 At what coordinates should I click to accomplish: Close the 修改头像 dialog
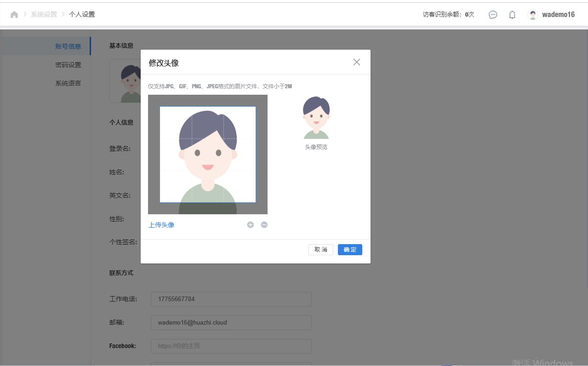(357, 62)
